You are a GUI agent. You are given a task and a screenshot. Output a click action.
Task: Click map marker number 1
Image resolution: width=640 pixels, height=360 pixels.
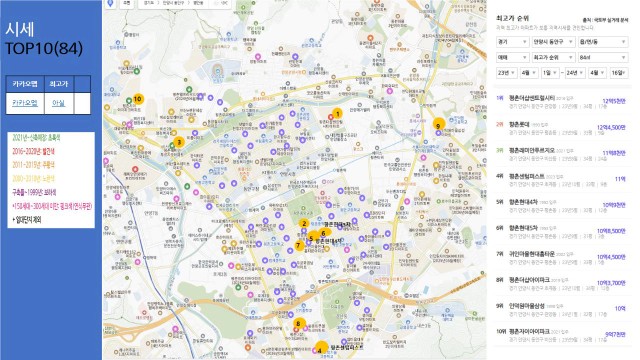[x=337, y=113]
